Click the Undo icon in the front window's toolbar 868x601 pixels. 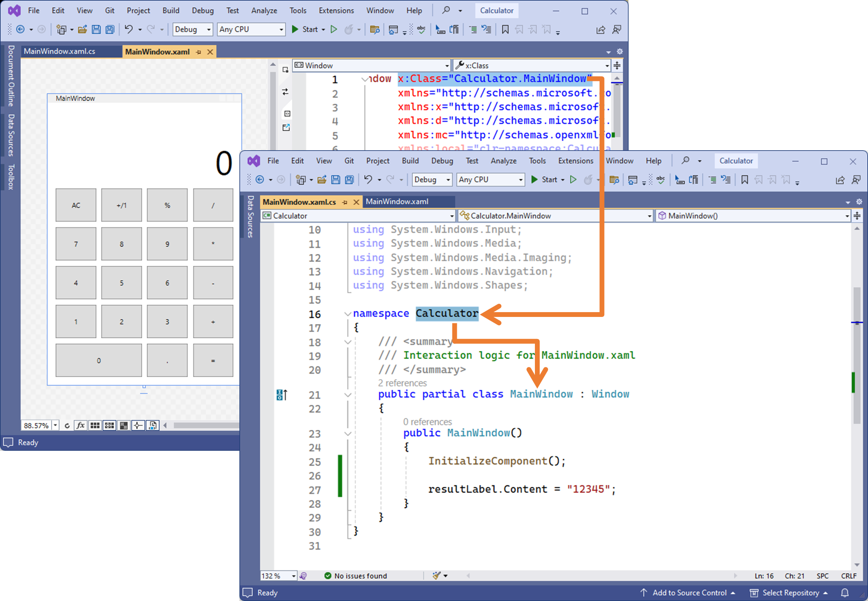[368, 179]
